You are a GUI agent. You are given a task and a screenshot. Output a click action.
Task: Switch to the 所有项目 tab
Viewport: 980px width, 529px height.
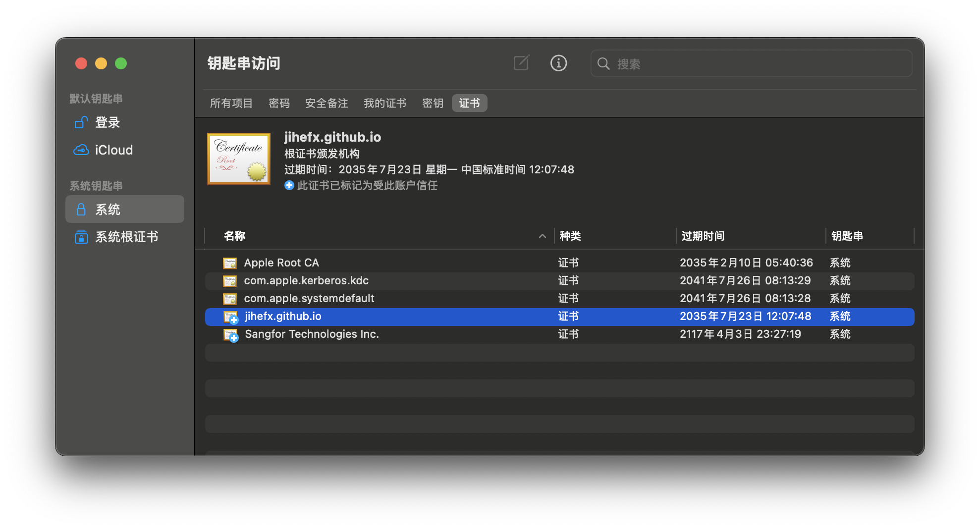pyautogui.click(x=231, y=104)
